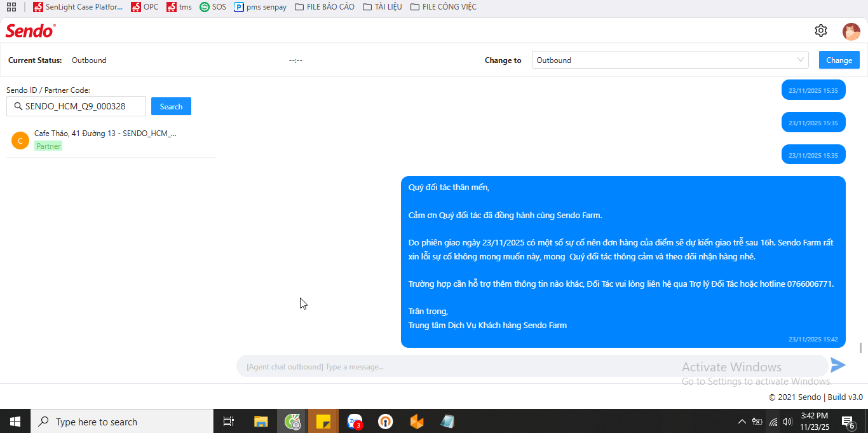Viewport: 868px width, 433px height.
Task: Open the volume speaker tray icon
Action: [x=788, y=421]
